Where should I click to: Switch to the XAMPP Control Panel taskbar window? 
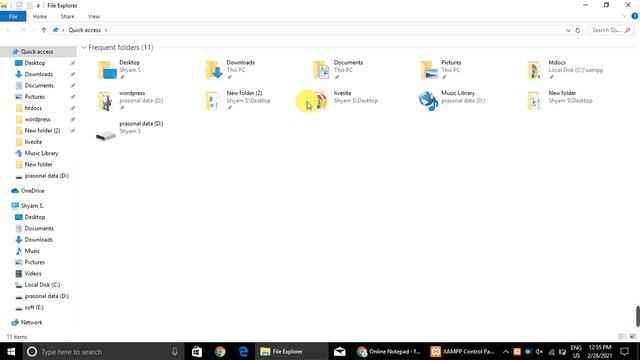(x=463, y=351)
